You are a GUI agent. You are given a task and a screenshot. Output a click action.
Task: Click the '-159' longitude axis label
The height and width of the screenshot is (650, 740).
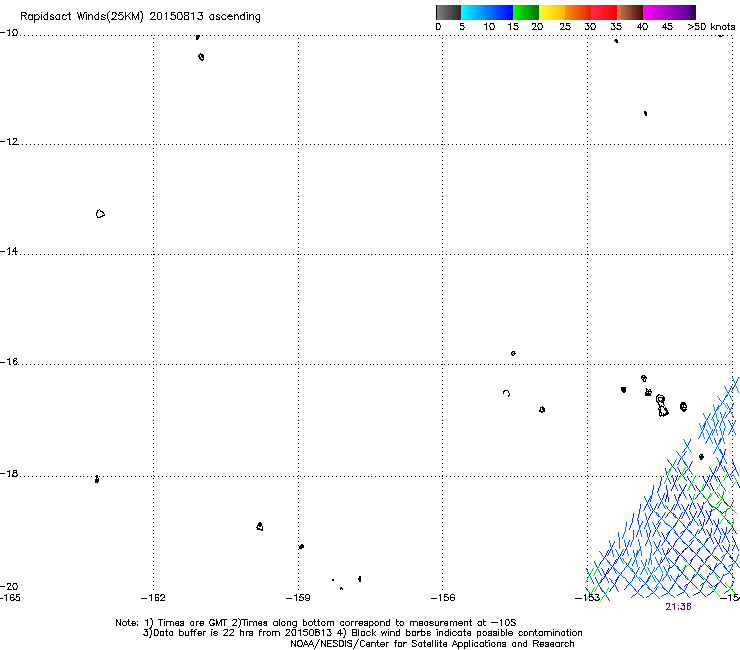point(298,598)
